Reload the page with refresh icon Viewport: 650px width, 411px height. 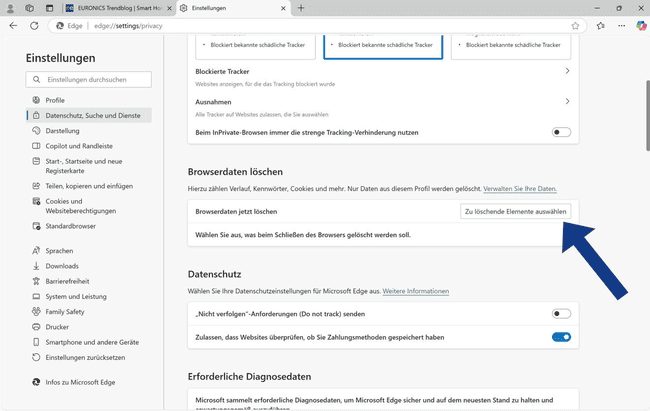(34, 26)
